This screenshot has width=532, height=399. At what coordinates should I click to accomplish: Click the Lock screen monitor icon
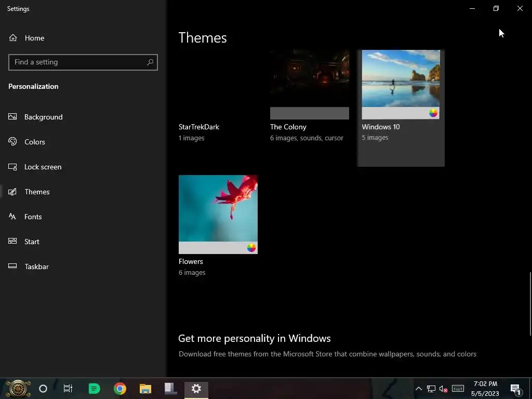coord(12,167)
